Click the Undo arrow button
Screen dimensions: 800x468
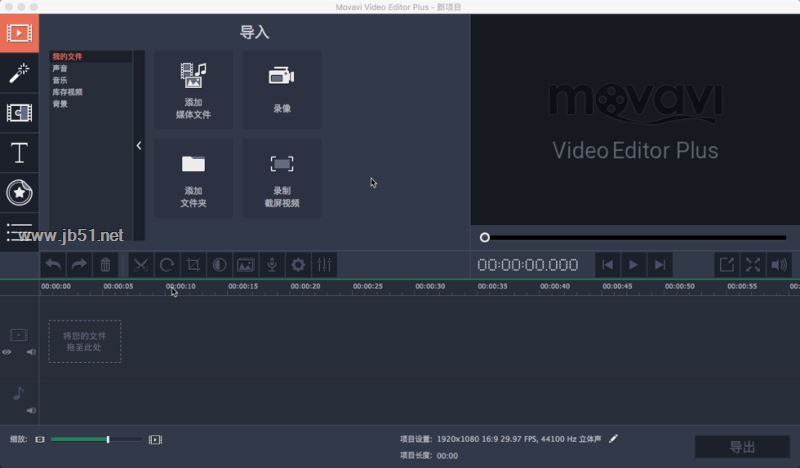coord(54,265)
